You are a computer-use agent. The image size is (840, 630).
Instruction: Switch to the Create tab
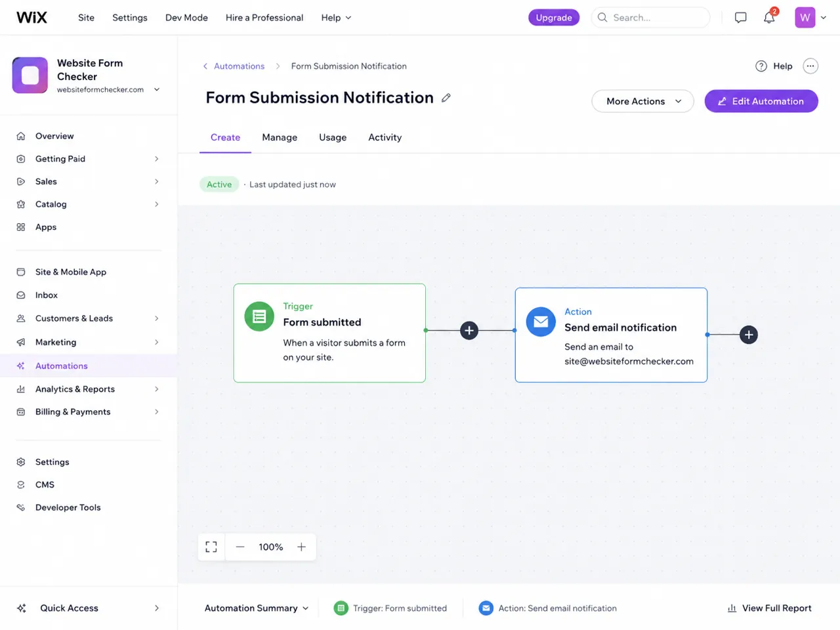225,138
